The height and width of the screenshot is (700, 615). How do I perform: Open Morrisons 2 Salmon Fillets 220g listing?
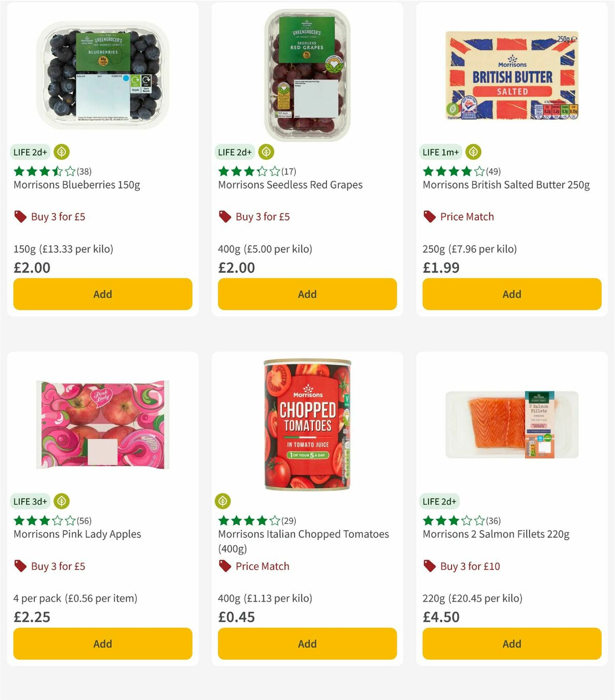[x=495, y=533]
